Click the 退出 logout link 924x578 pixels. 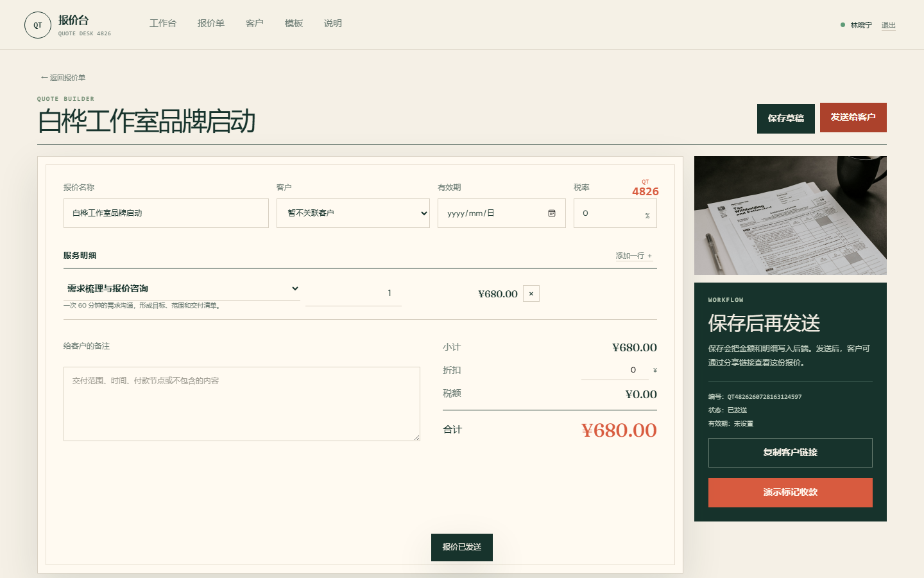point(889,26)
